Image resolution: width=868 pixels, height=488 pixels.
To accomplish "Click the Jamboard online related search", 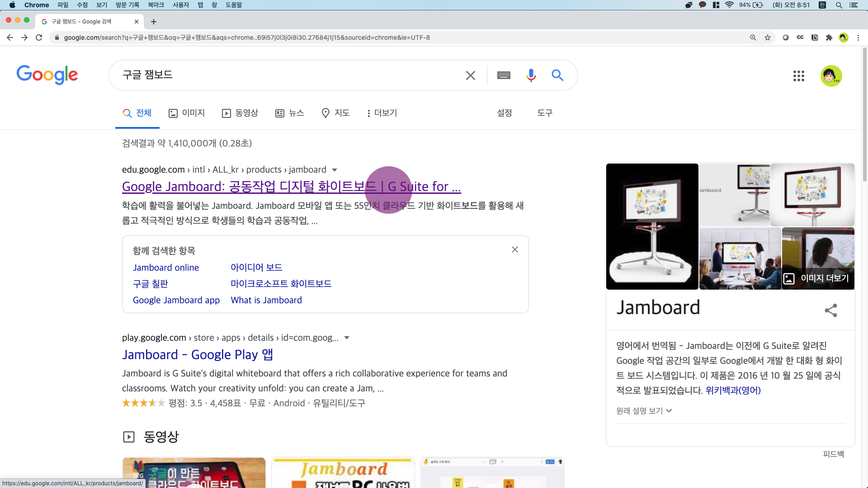I will pyautogui.click(x=166, y=267).
